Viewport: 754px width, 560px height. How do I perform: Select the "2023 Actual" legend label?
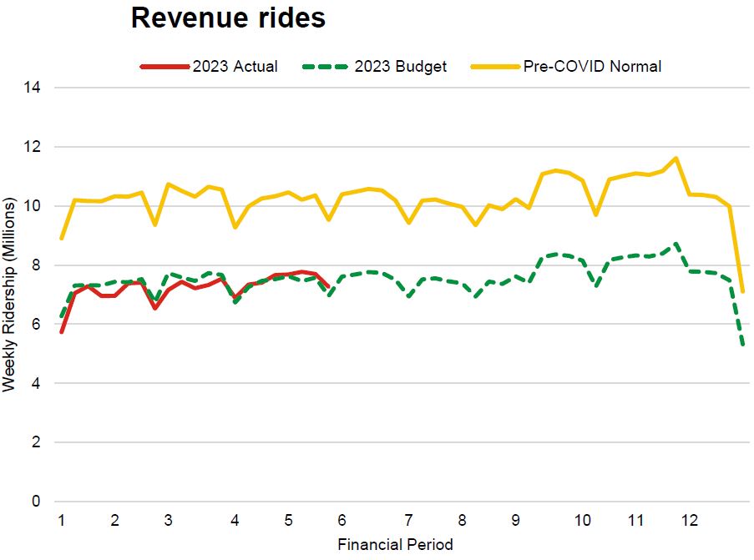click(x=235, y=67)
